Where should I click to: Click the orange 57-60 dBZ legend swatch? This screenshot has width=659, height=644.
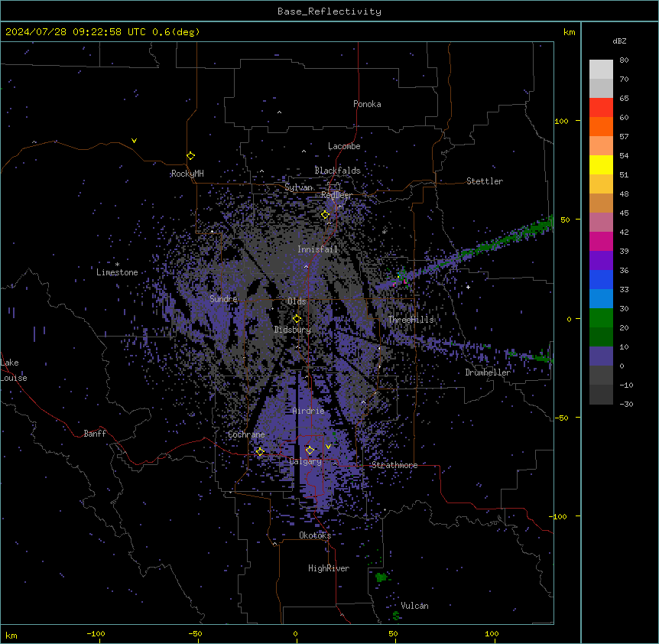(x=601, y=126)
